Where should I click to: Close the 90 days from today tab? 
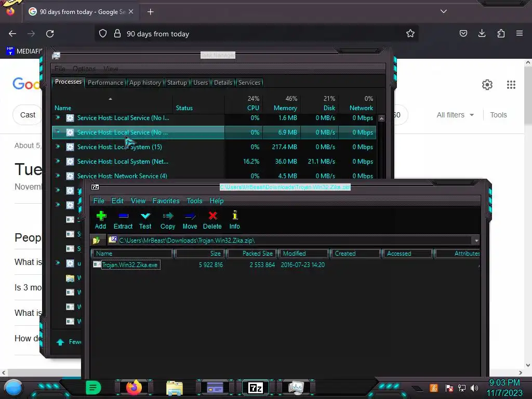131,11
